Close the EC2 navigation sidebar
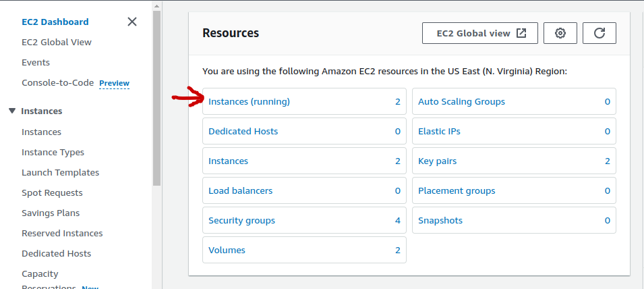This screenshot has width=644, height=289. point(132,22)
